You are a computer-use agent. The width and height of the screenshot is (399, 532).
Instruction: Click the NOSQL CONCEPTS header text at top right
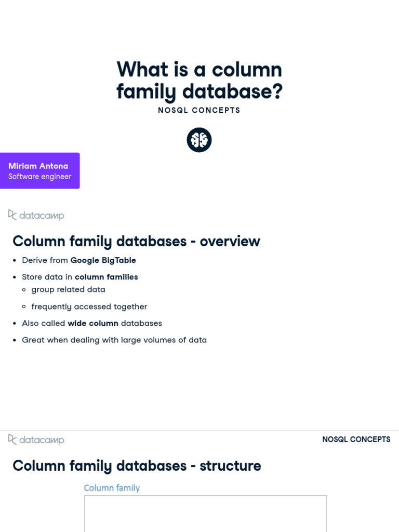356,440
